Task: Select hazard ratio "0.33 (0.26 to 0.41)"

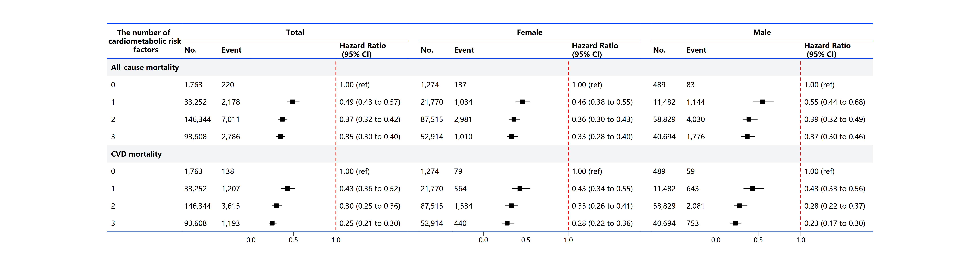Action: (x=602, y=206)
